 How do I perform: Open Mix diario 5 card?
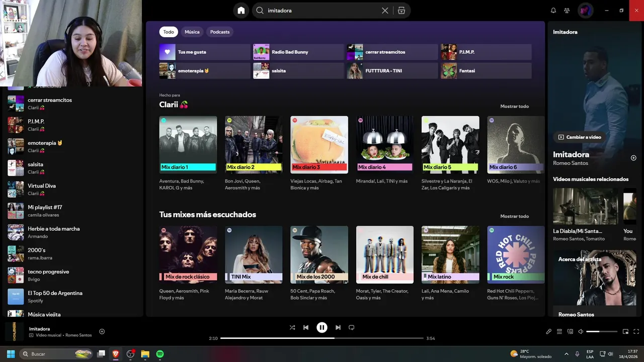point(450,153)
